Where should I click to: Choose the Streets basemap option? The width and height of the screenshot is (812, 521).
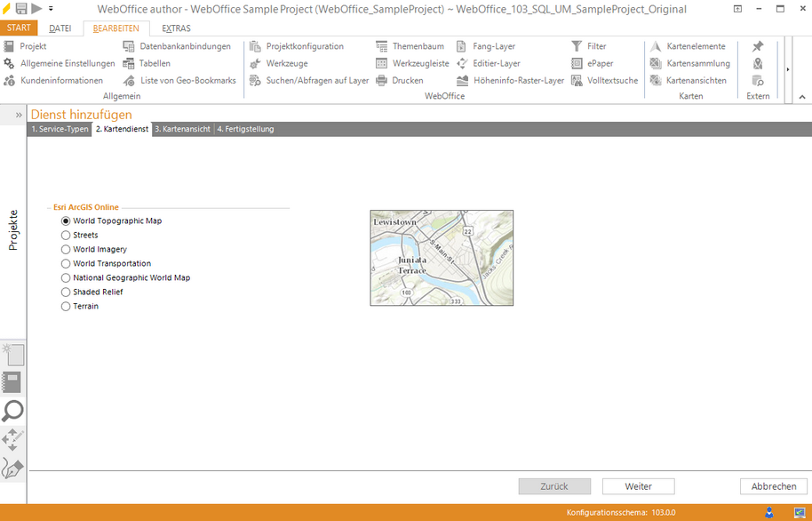click(65, 235)
